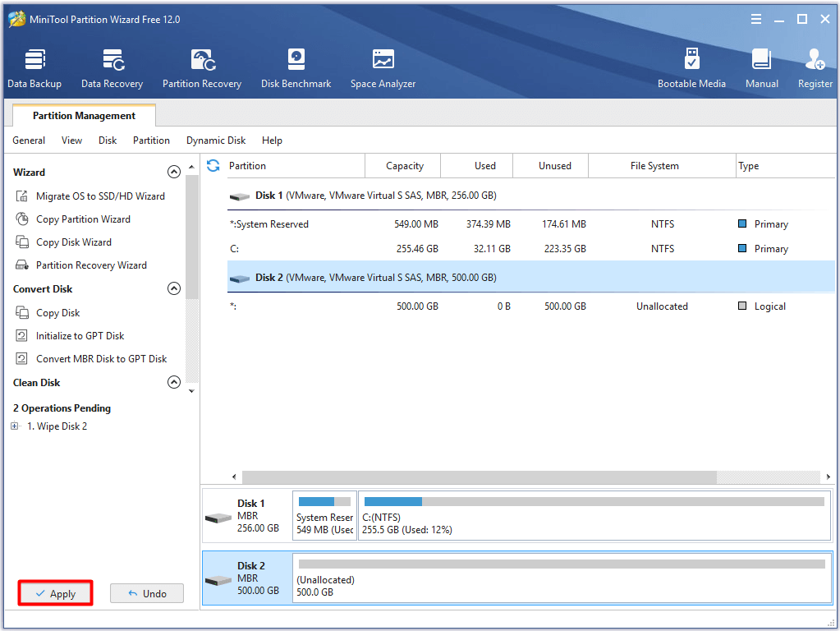840x631 pixels.
Task: Collapse the Clean Disk section
Action: [x=173, y=382]
